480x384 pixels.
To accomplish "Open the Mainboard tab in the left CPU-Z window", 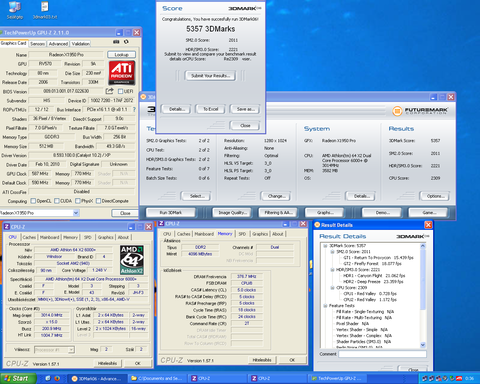I will pyautogui.click(x=49, y=237).
